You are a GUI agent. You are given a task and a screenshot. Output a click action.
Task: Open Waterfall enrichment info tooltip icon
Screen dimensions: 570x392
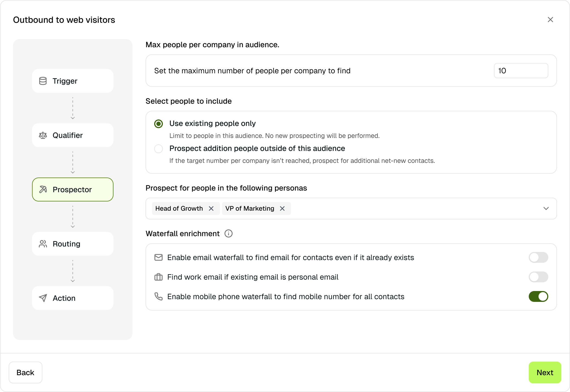pyautogui.click(x=229, y=233)
